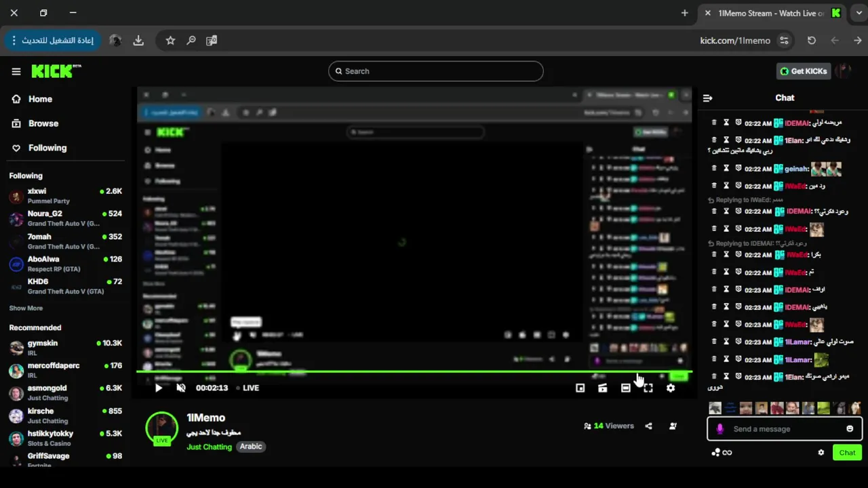Open KHD6 channel in sidebar

pyautogui.click(x=65, y=286)
